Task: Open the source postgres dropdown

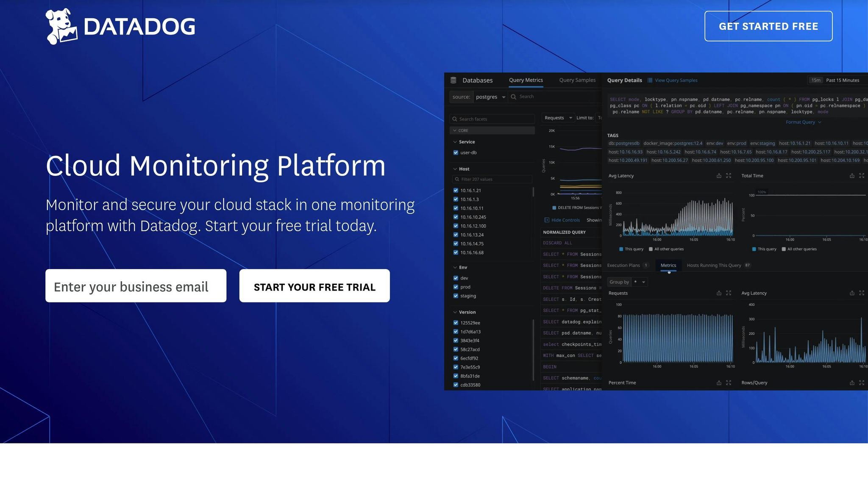Action: tap(490, 97)
